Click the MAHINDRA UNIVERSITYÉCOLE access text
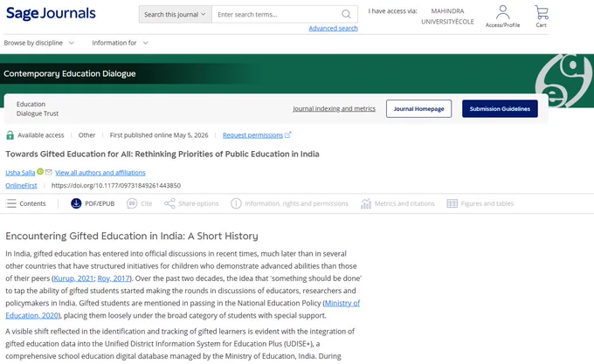 pos(447,17)
